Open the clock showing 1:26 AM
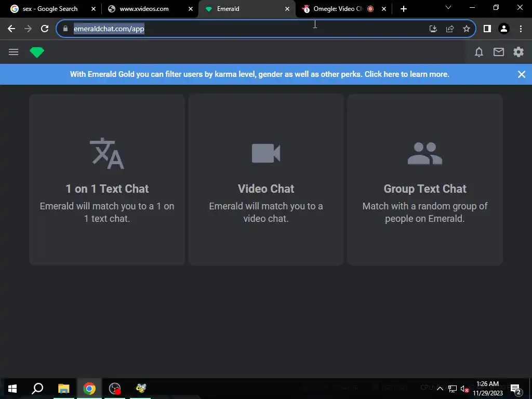Image resolution: width=532 pixels, height=399 pixels. click(488, 389)
